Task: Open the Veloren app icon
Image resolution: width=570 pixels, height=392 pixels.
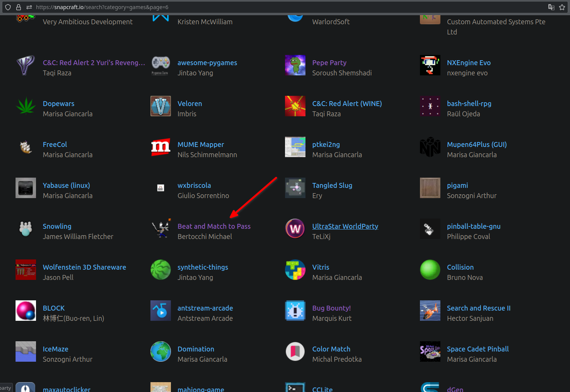Action: click(x=160, y=106)
